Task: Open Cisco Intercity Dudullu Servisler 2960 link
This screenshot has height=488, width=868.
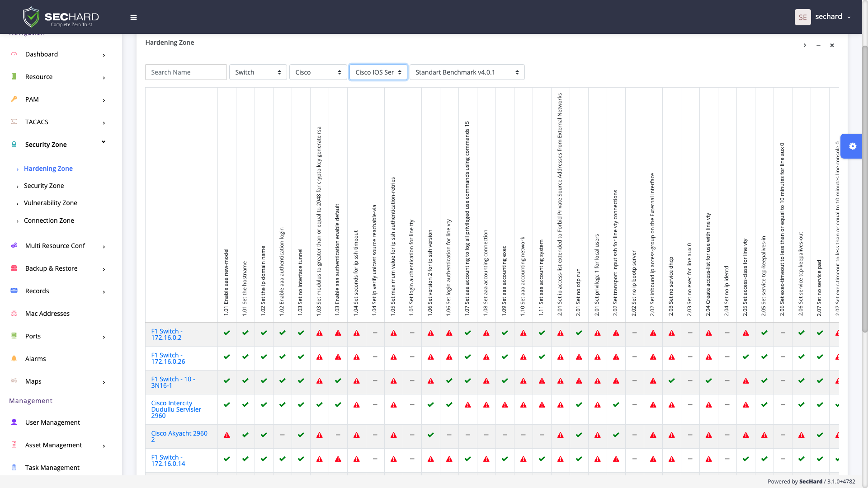Action: (176, 409)
